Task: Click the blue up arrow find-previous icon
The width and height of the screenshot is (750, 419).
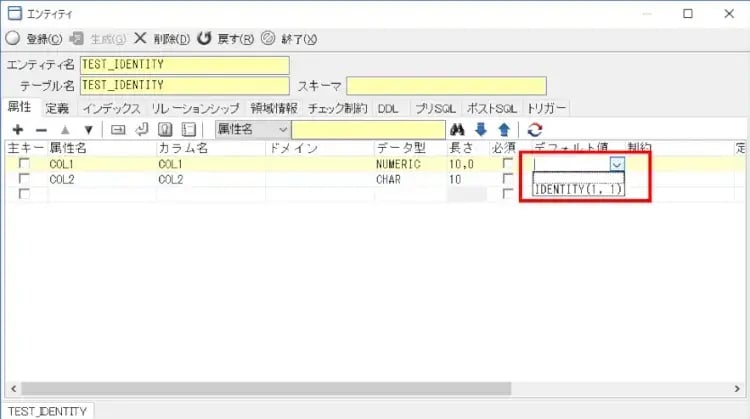Action: [x=504, y=129]
